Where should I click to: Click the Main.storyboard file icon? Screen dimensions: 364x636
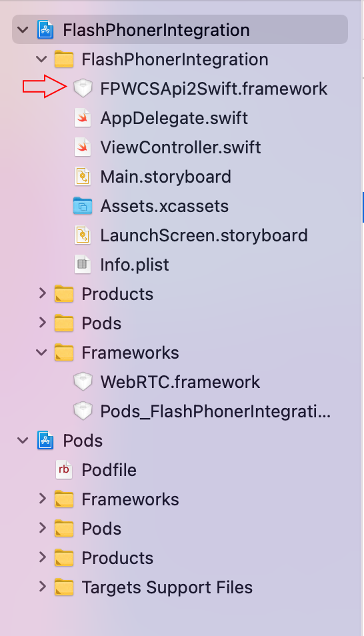[x=83, y=177]
